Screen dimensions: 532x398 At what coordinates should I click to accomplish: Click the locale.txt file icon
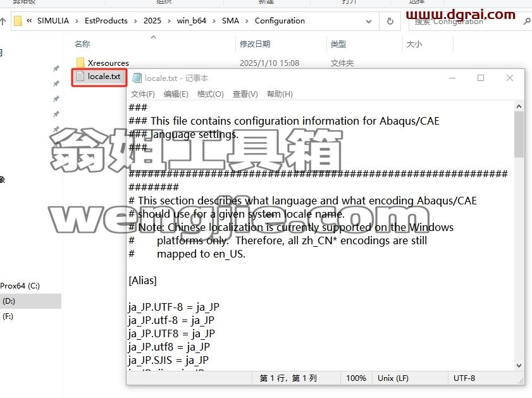click(x=80, y=77)
